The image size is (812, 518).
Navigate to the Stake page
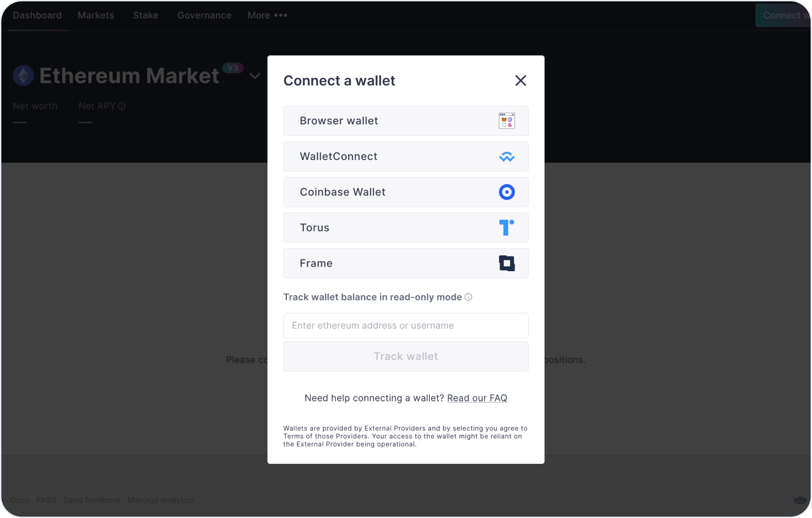146,15
